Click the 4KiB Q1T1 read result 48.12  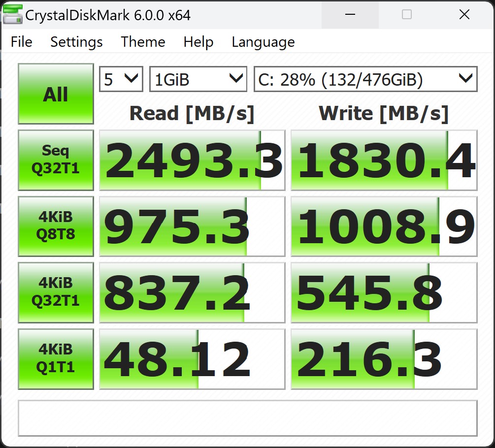[192, 359]
